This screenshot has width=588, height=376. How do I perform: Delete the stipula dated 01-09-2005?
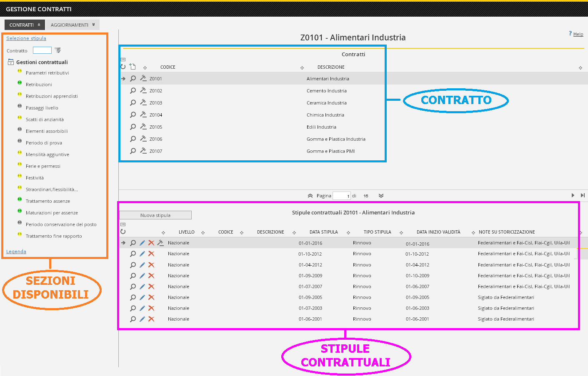pyautogui.click(x=151, y=297)
